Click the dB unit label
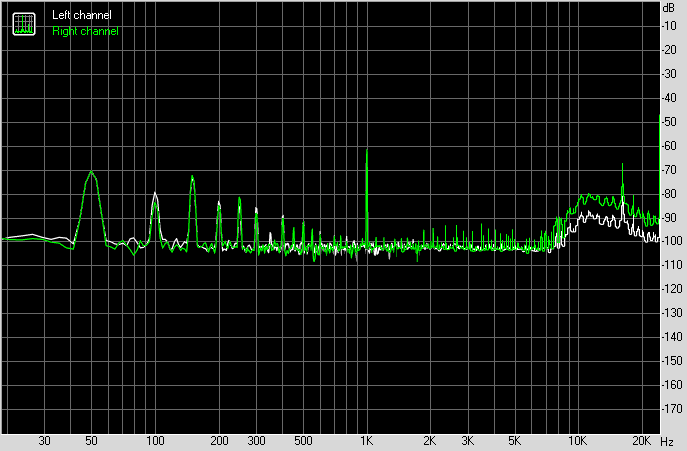Viewport: 687px width, 451px height. coord(669,7)
